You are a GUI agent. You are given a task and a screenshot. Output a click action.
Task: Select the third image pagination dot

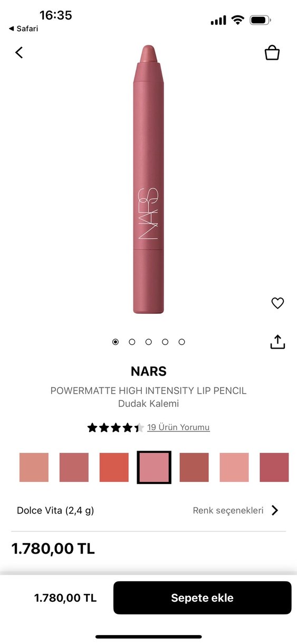pyautogui.click(x=149, y=342)
